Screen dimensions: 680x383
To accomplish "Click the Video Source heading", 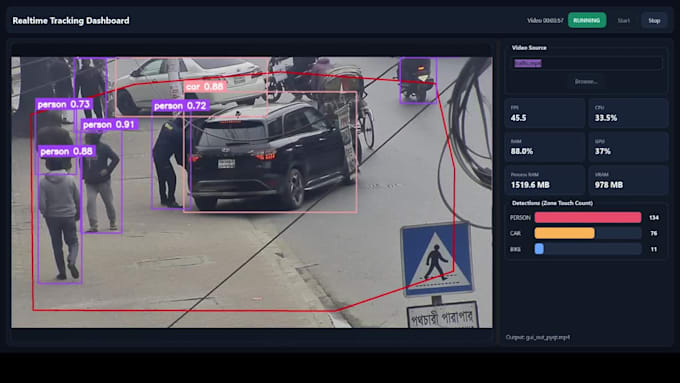I will 529,48.
